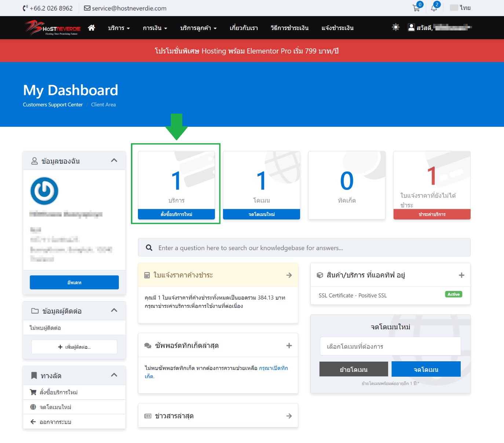The height and width of the screenshot is (443, 504).
Task: Click the blue จดโดเมน button
Action: tap(426, 369)
